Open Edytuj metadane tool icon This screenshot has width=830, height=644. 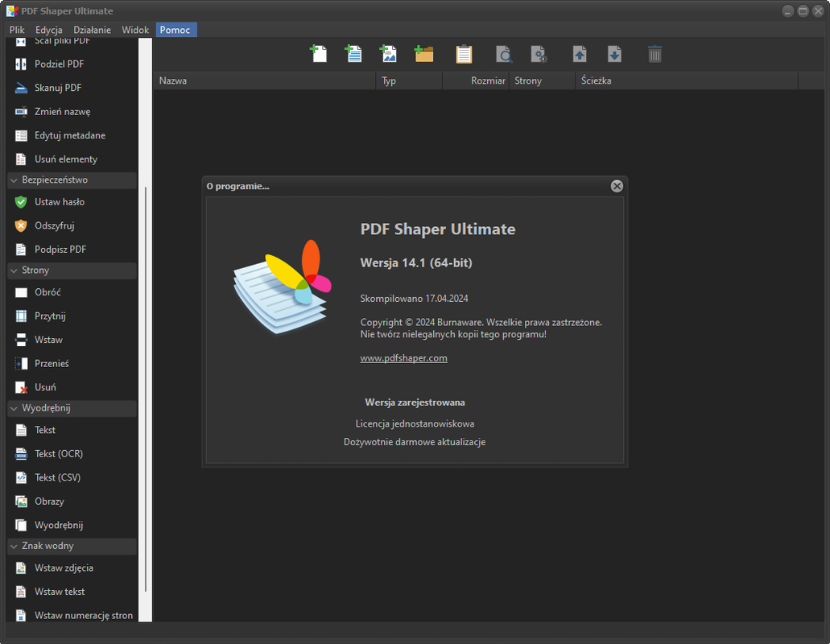click(x=21, y=135)
